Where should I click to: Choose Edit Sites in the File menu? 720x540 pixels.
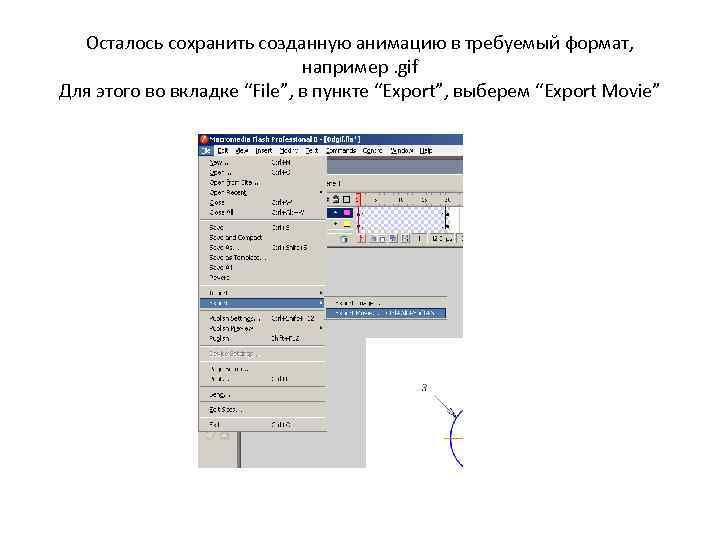click(x=263, y=410)
